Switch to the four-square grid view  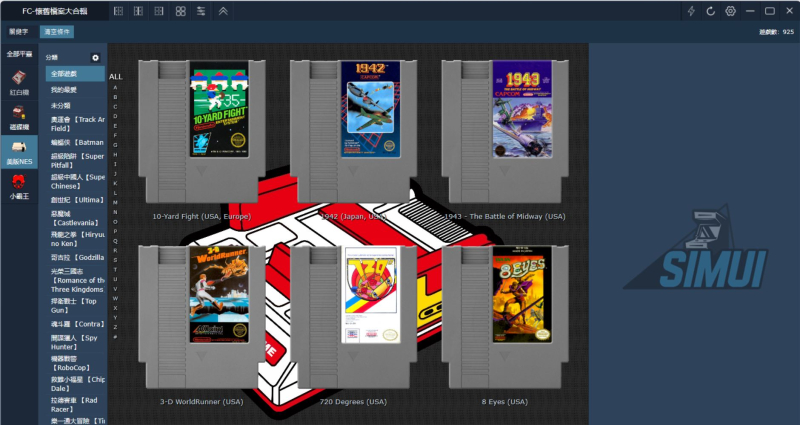(x=181, y=11)
